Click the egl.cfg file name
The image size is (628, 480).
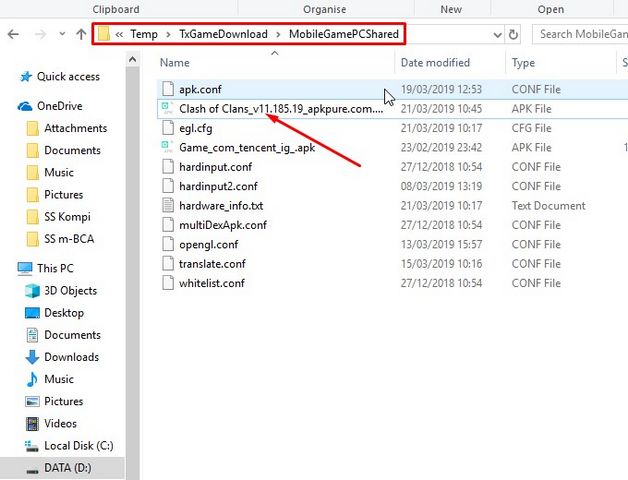pos(196,129)
